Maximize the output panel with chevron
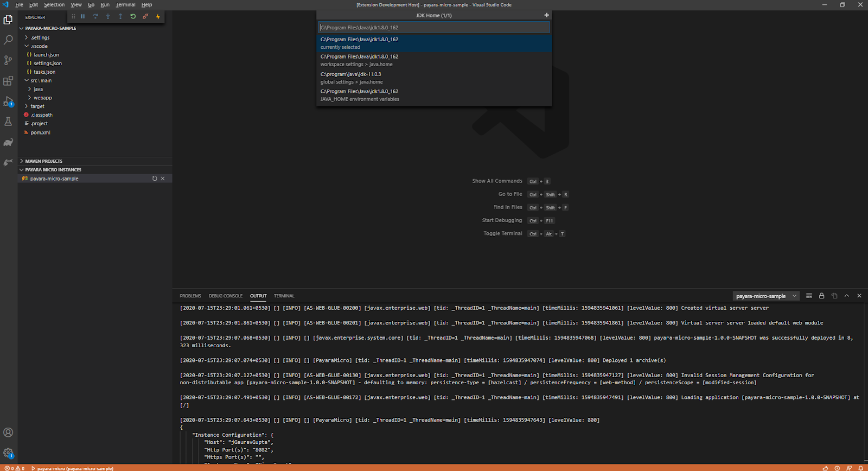 846,296
